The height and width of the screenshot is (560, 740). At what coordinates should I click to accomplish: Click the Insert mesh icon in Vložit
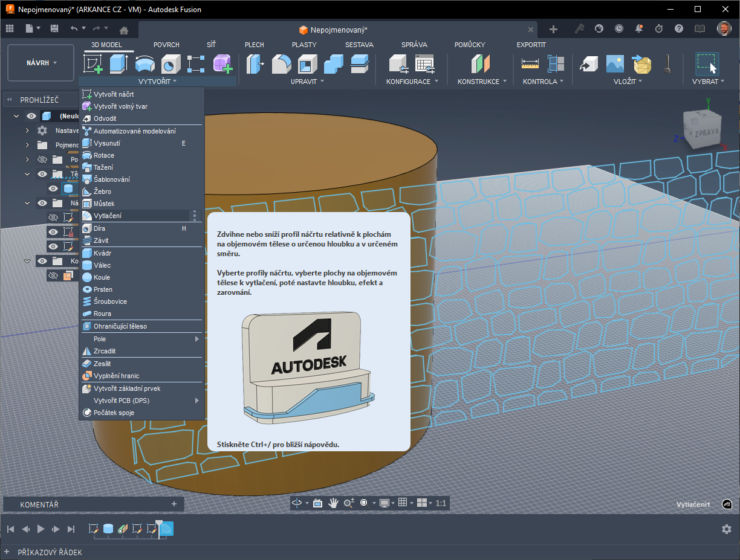pyautogui.click(x=641, y=63)
